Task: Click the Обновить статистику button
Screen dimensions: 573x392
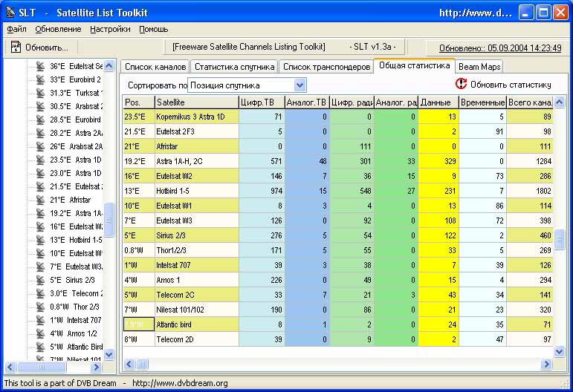Action: pos(503,85)
